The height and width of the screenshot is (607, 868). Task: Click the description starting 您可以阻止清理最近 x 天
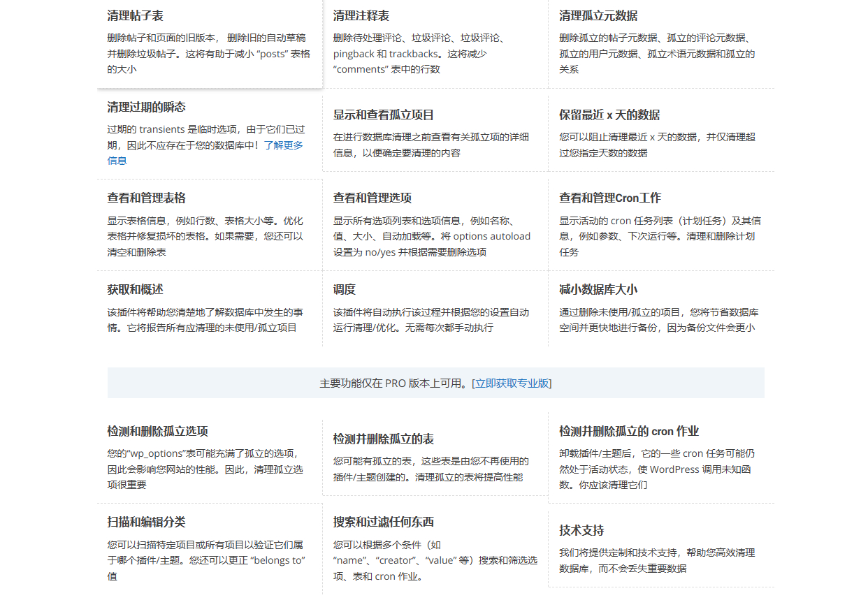tap(657, 145)
